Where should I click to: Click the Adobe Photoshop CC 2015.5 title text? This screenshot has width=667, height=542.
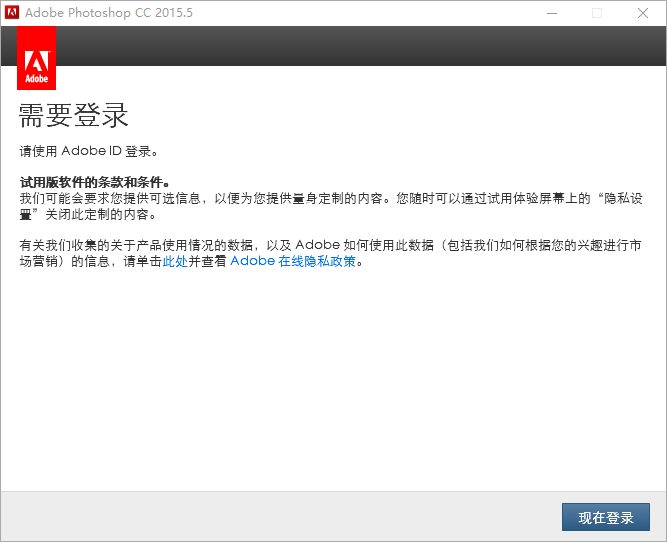109,13
